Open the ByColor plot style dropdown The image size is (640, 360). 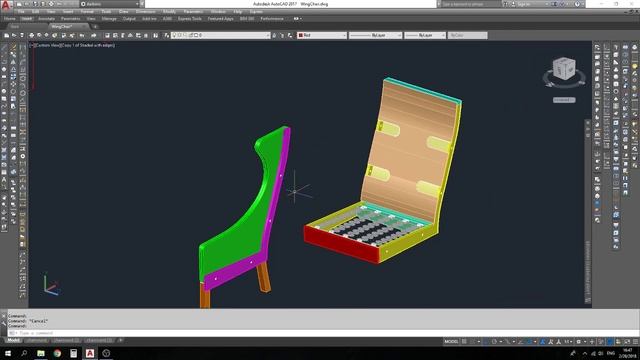(x=468, y=36)
